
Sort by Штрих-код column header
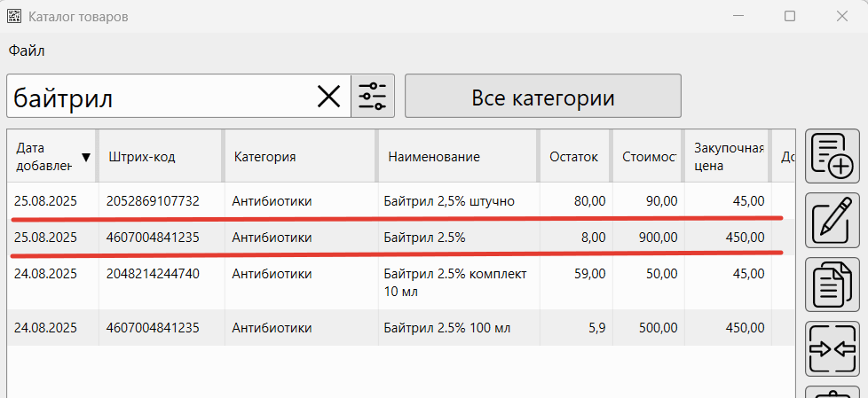coord(142,157)
